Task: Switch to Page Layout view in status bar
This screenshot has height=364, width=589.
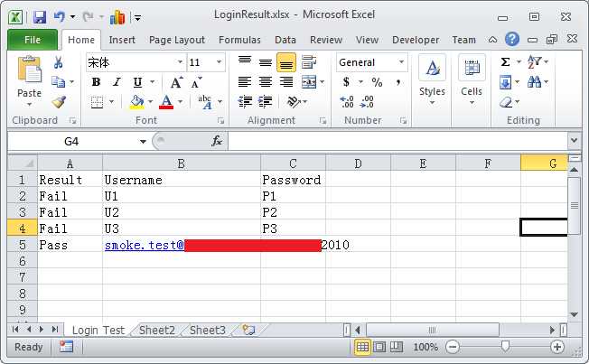Action: [x=379, y=347]
